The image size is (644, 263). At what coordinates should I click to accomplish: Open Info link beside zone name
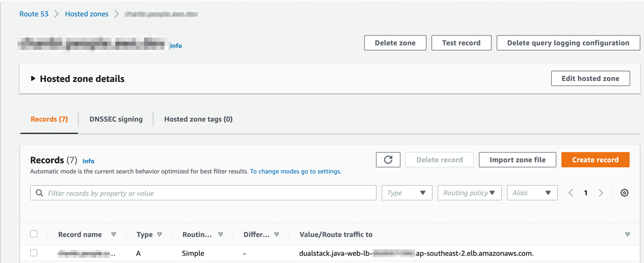[x=176, y=46]
